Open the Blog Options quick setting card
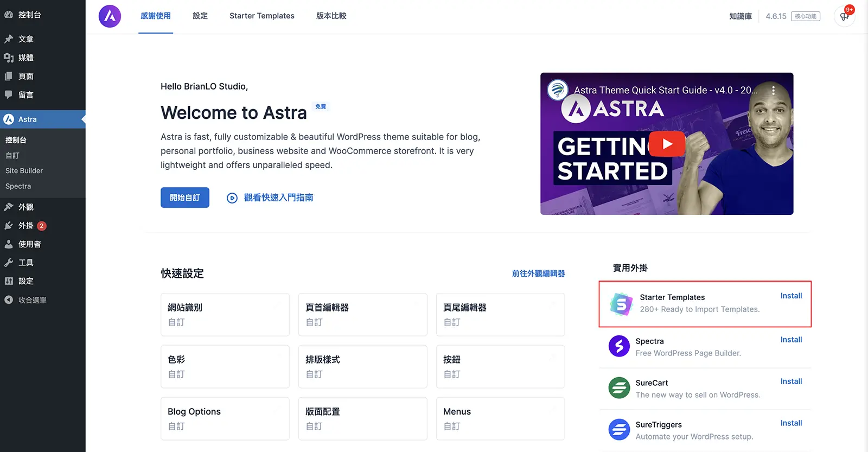The height and width of the screenshot is (452, 868). [225, 419]
